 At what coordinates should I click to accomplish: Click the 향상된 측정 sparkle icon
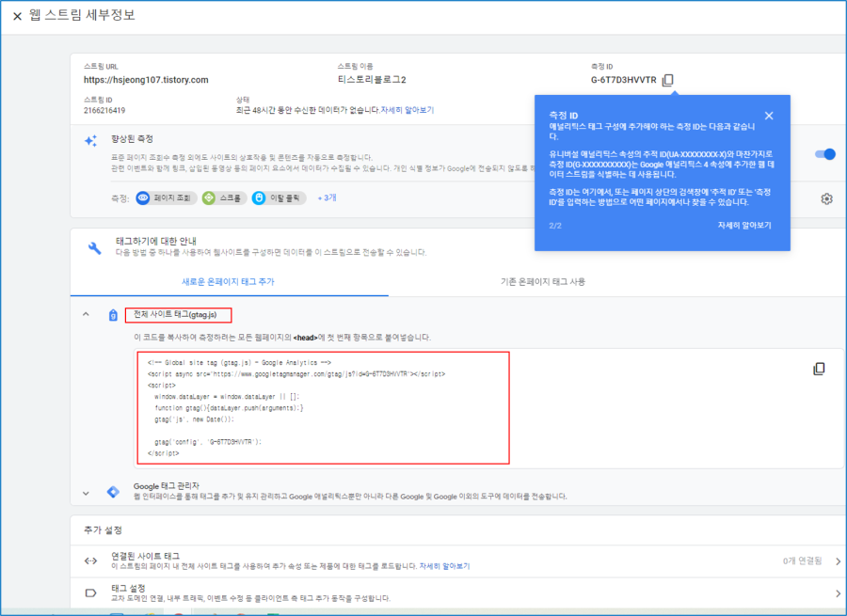point(90,140)
